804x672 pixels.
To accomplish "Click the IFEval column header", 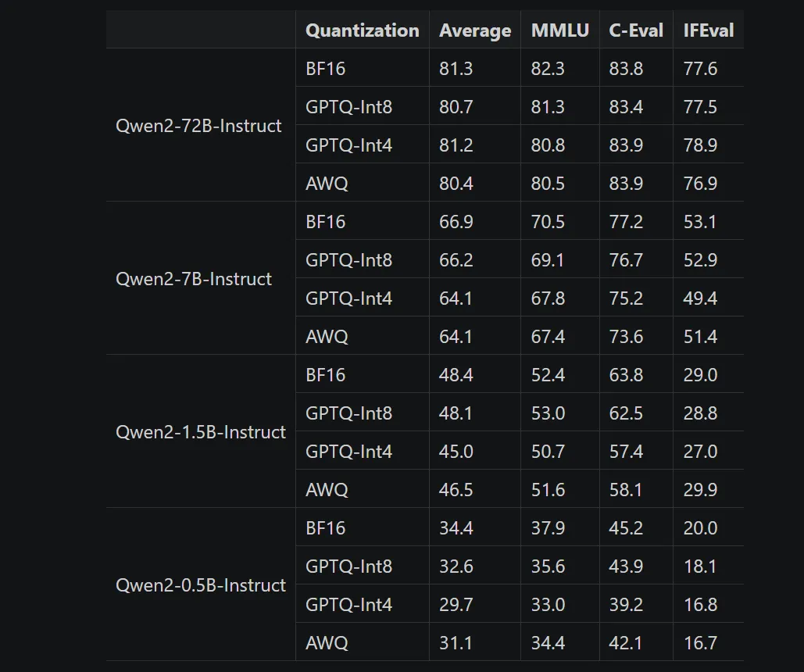I will click(x=708, y=30).
